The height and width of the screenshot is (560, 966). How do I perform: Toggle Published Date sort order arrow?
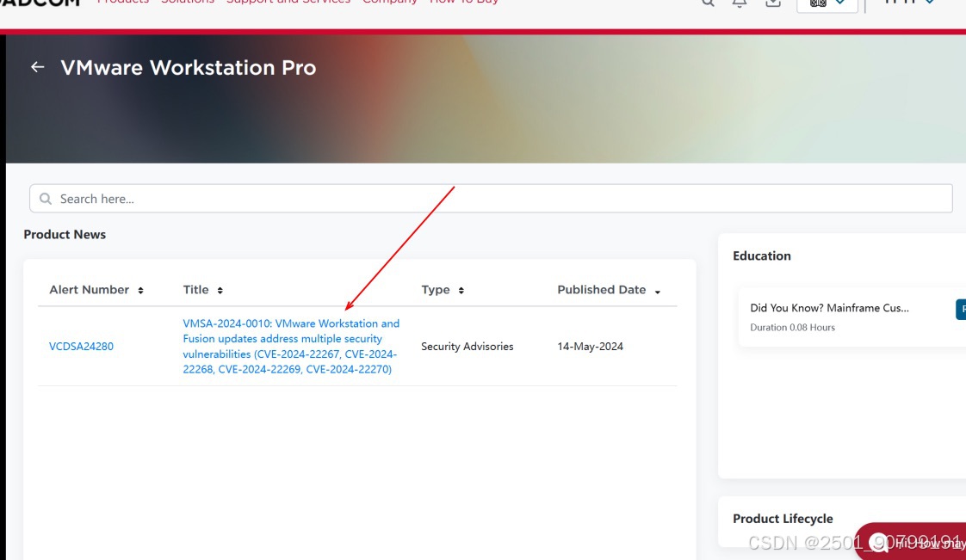[658, 292]
